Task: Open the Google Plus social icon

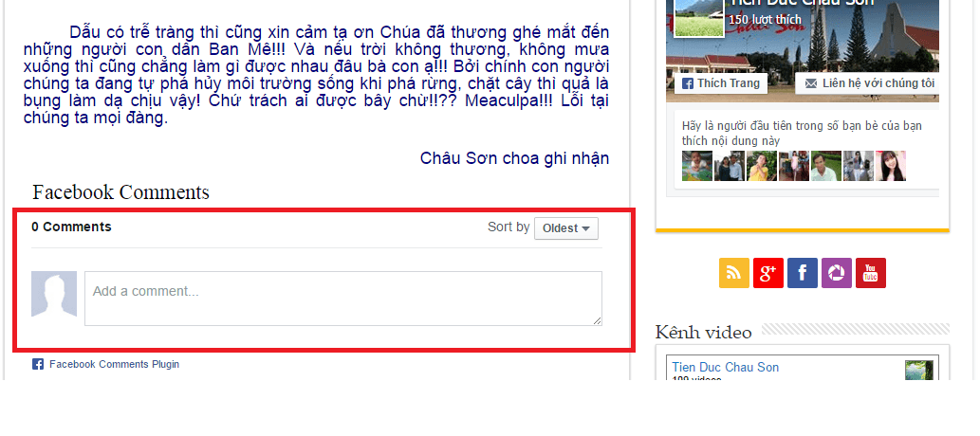Action: point(768,273)
